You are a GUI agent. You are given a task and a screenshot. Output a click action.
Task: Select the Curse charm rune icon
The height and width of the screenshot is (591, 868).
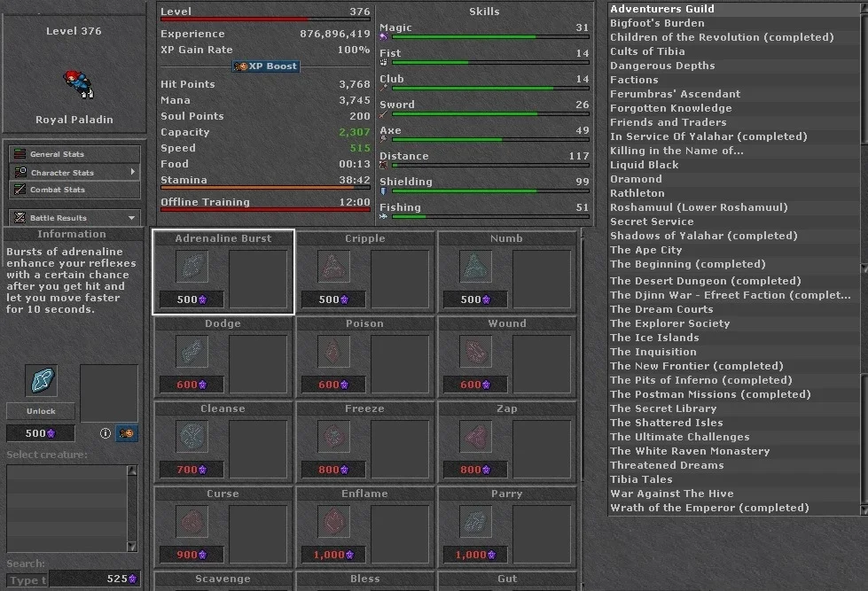click(x=192, y=522)
